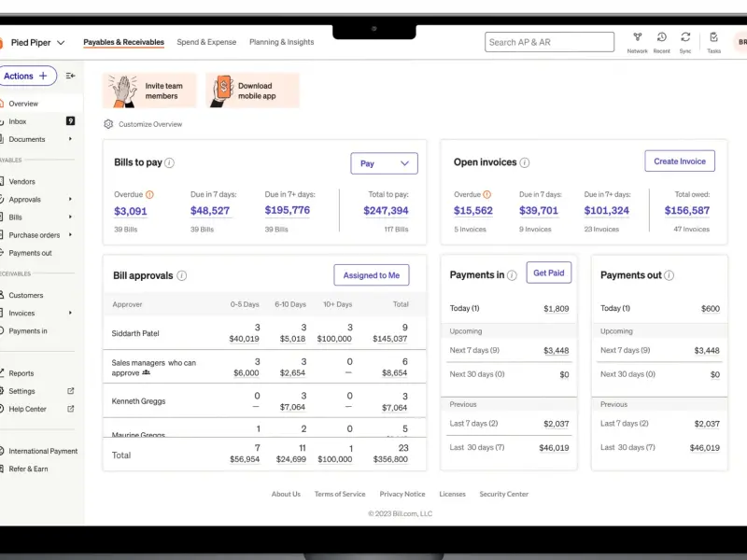Viewport: 747px width, 560px height.
Task: Click the $15,562 overdue invoices amount
Action: [473, 211]
